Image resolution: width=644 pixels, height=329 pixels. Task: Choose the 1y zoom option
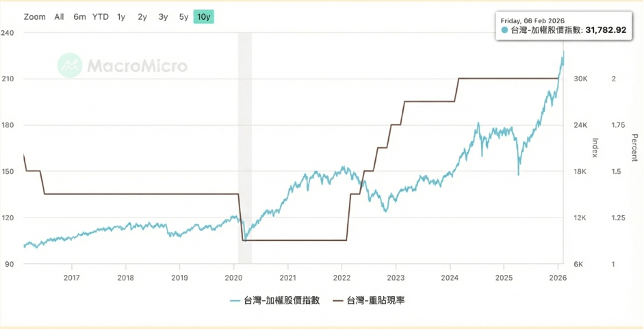click(x=121, y=16)
